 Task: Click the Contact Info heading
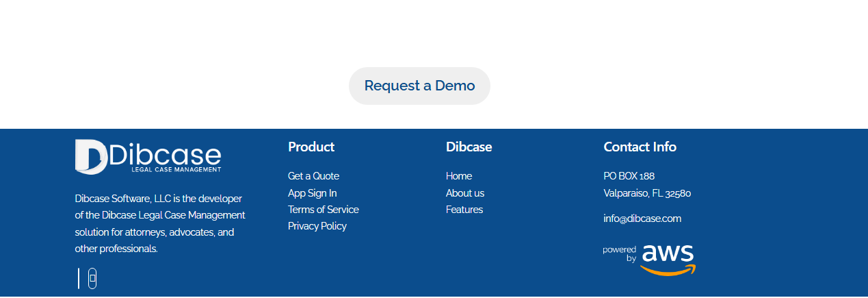click(640, 147)
